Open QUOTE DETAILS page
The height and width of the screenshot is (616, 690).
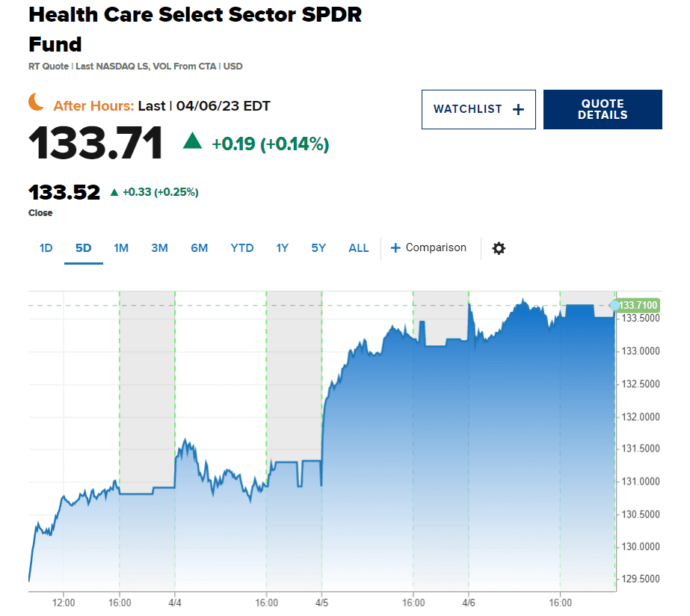point(603,109)
